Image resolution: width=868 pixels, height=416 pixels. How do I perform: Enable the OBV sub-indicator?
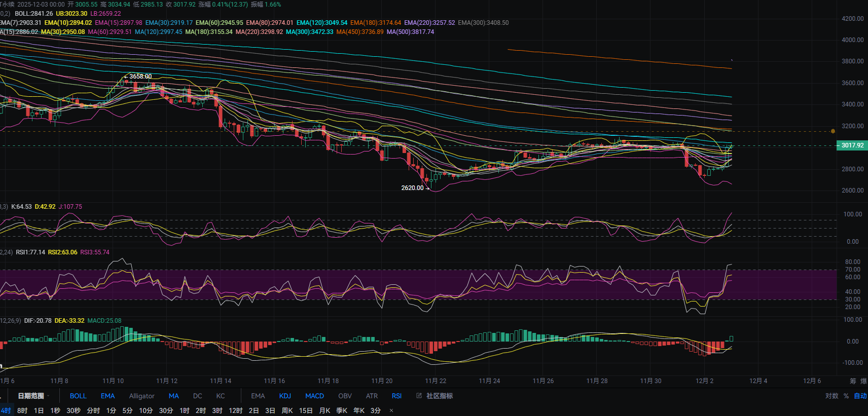coord(345,396)
